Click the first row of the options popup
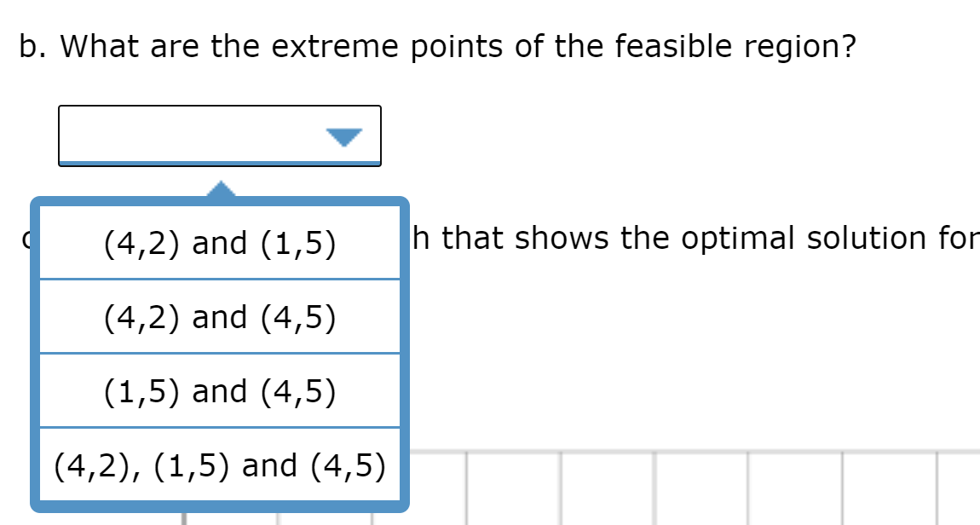This screenshot has width=980, height=525. pos(218,245)
